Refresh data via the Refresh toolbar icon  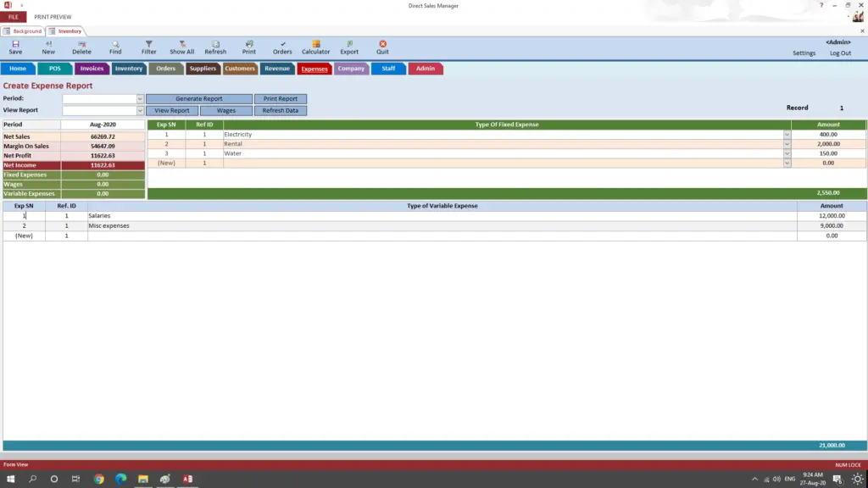pyautogui.click(x=215, y=46)
